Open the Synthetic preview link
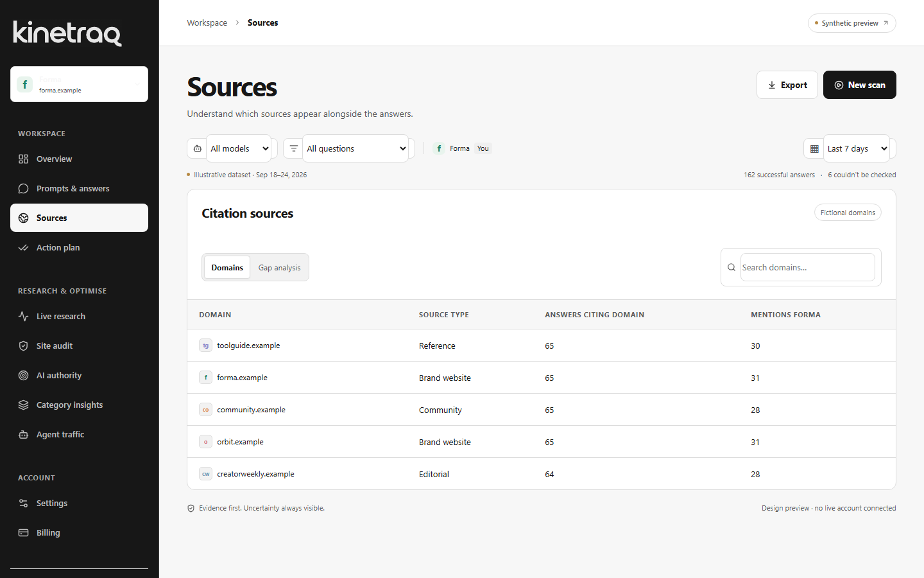Image resolution: width=924 pixels, height=578 pixels. [852, 23]
